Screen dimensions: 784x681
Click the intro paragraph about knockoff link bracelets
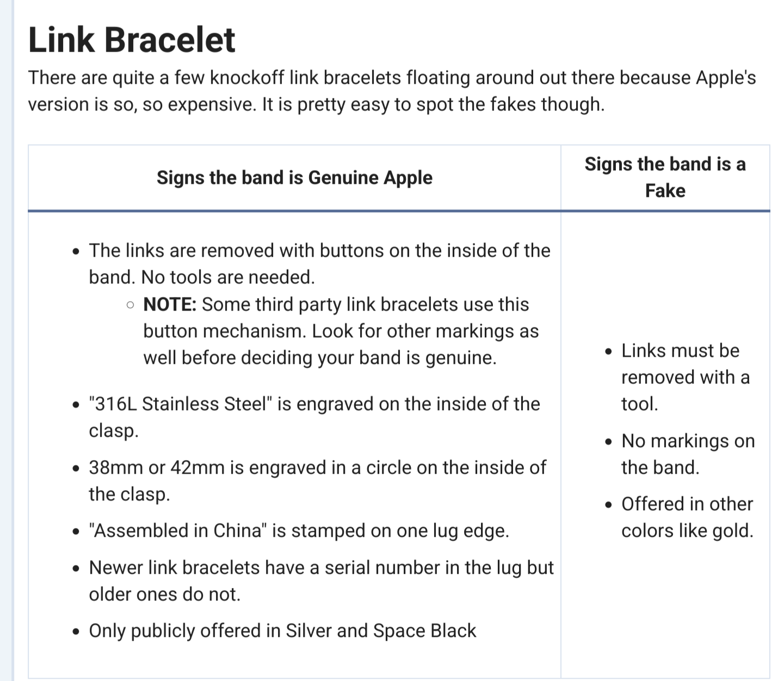click(392, 90)
